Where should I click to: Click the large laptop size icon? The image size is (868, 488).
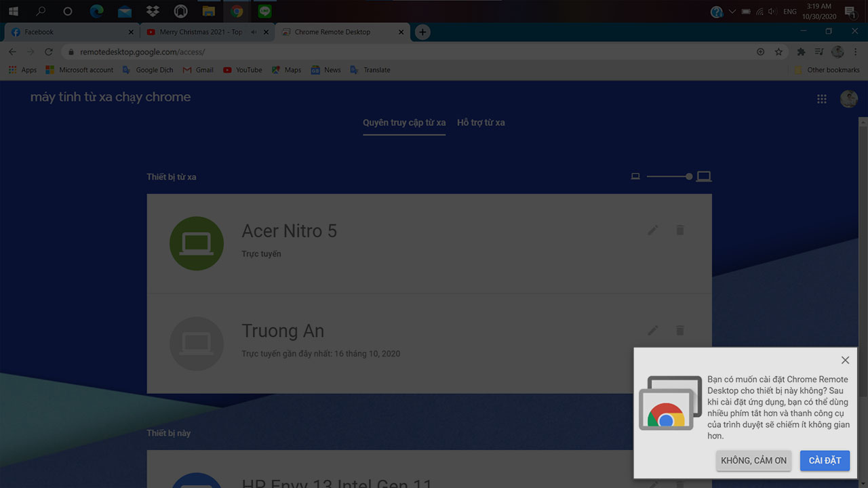(704, 176)
